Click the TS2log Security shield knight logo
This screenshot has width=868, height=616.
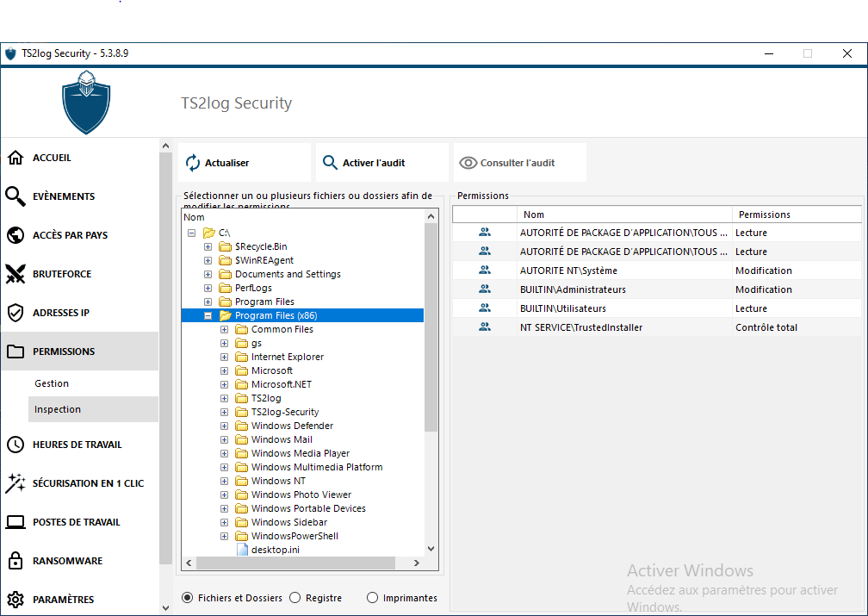86,103
